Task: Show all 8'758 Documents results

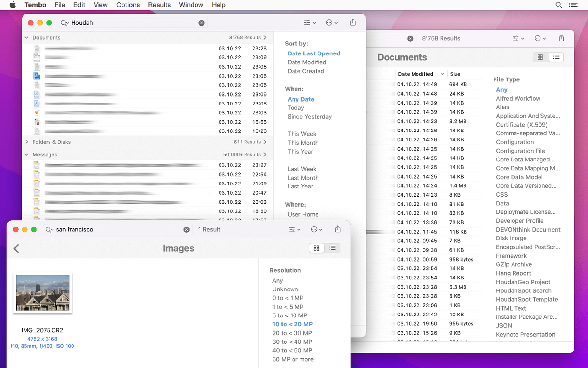Action: coord(248,38)
